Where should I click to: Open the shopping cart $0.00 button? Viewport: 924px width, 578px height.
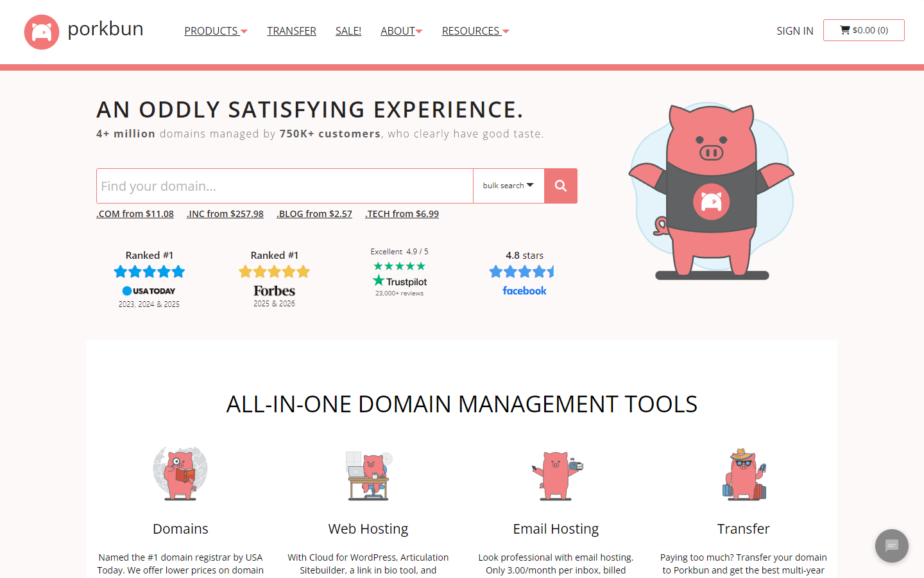(x=864, y=30)
